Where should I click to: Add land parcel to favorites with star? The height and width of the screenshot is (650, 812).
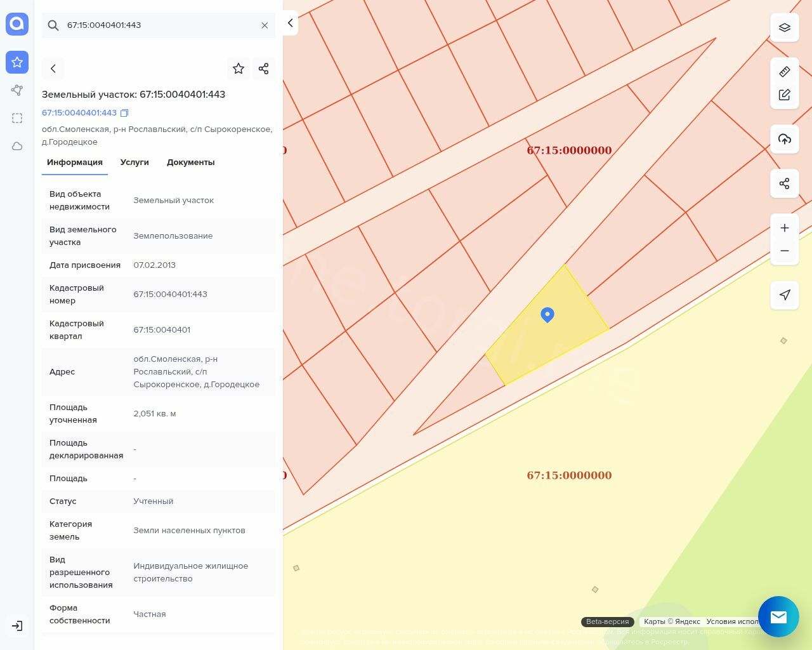click(239, 69)
